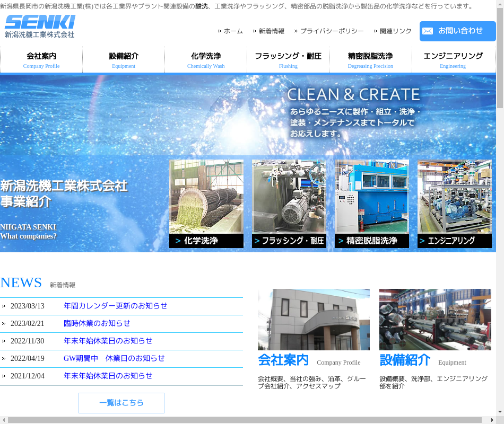This screenshot has width=504, height=424.
Task: Select the エンジニアリング Engineering menu
Action: (453, 60)
